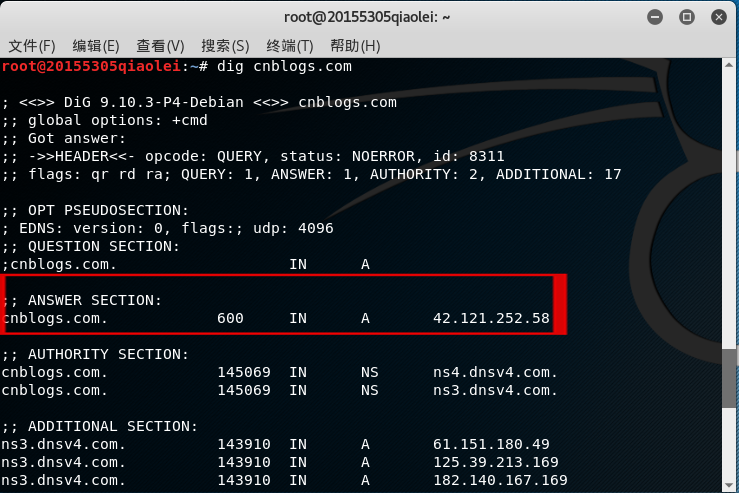This screenshot has height=493, width=739.
Task: Click the scrollbar up arrow
Action: [x=730, y=65]
